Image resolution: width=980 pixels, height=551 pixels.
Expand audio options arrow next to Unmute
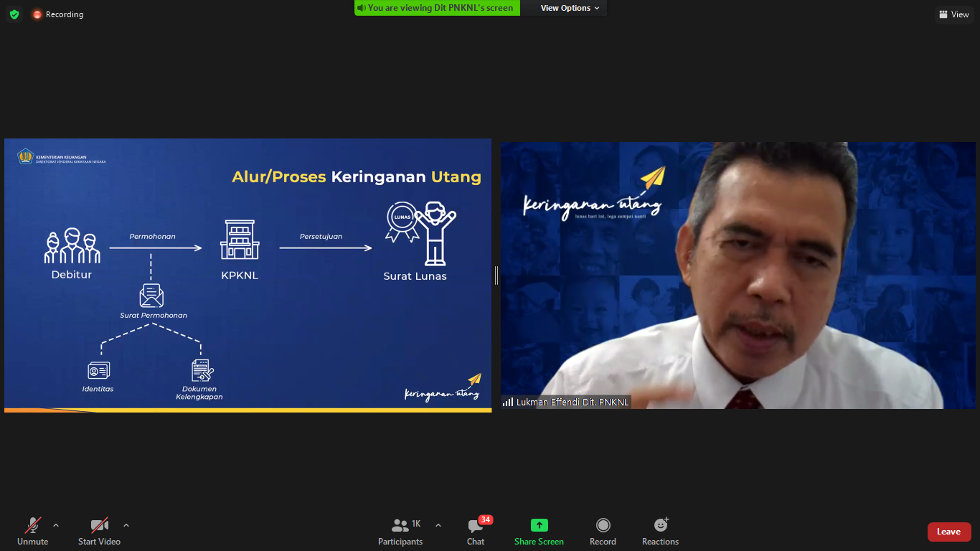click(56, 525)
